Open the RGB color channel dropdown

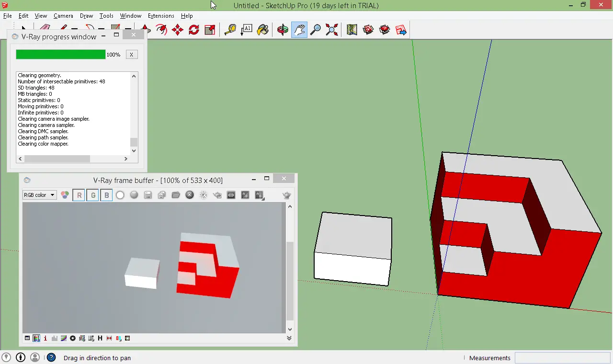39,195
